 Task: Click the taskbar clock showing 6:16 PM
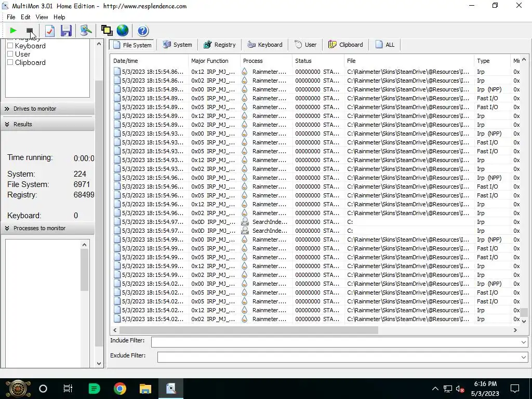(485, 389)
